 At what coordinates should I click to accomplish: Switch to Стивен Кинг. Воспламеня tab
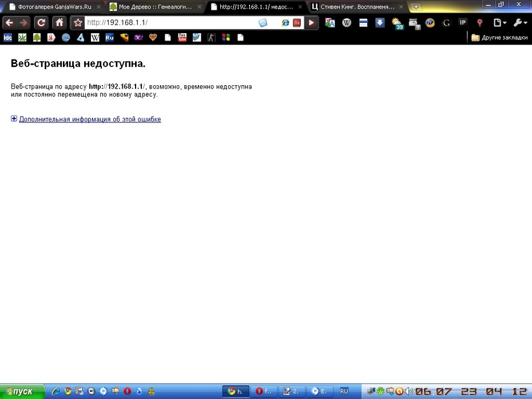tap(357, 7)
